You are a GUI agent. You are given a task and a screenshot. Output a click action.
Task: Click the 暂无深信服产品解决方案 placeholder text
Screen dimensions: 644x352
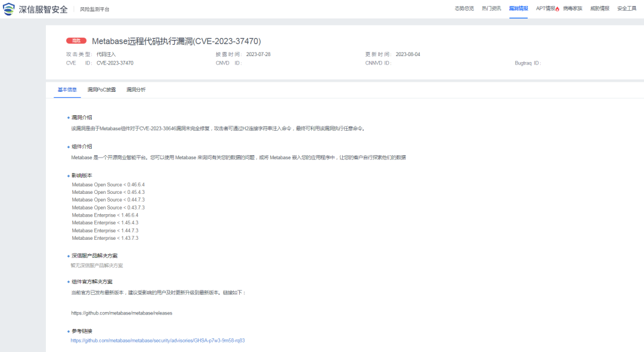click(x=97, y=265)
